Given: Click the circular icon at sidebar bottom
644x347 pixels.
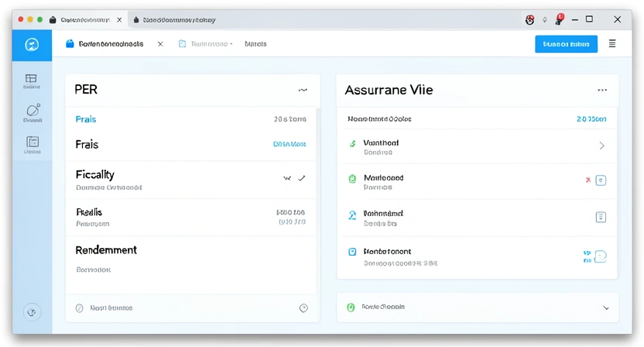Looking at the screenshot, I should [32, 312].
